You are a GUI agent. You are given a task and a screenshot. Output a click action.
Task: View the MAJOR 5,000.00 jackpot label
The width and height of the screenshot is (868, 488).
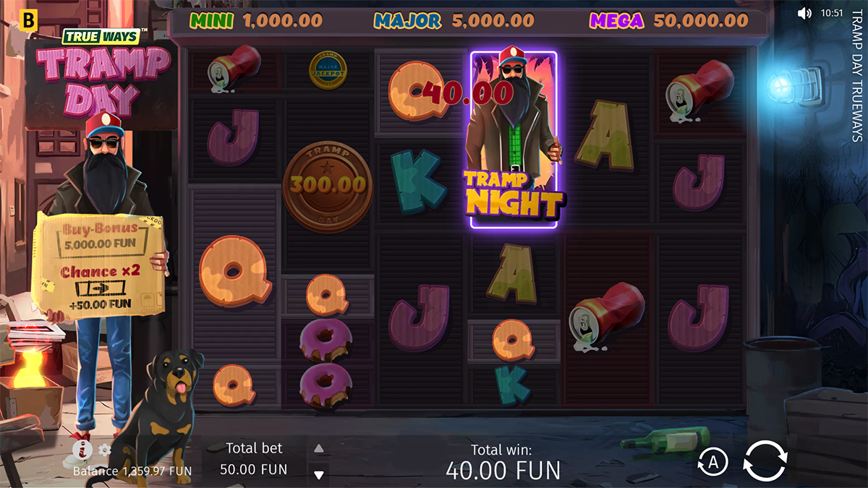coord(453,21)
